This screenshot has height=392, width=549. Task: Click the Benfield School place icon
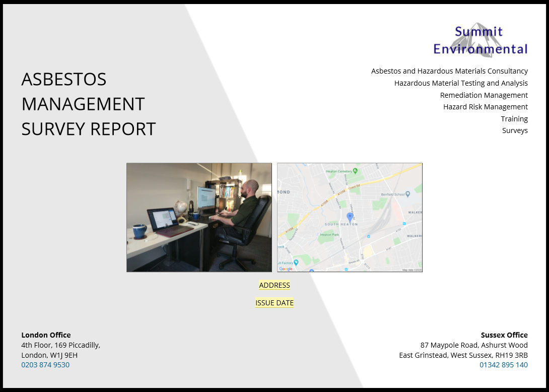pyautogui.click(x=407, y=194)
